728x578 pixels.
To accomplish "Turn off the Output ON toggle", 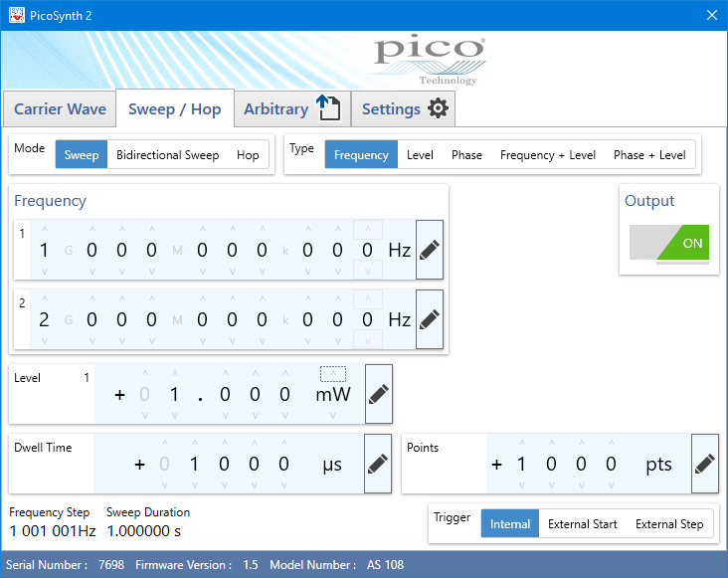I will [x=669, y=244].
